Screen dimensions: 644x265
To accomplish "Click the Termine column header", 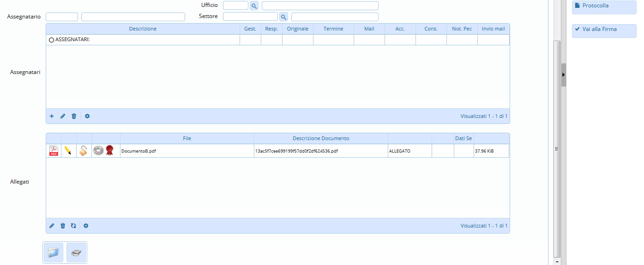I will pyautogui.click(x=333, y=29).
